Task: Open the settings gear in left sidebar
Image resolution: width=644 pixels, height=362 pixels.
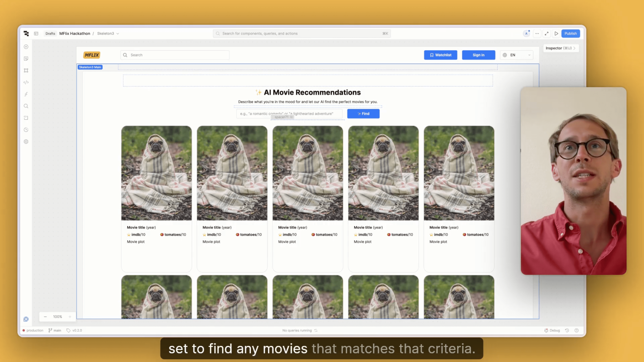Action: (x=26, y=142)
